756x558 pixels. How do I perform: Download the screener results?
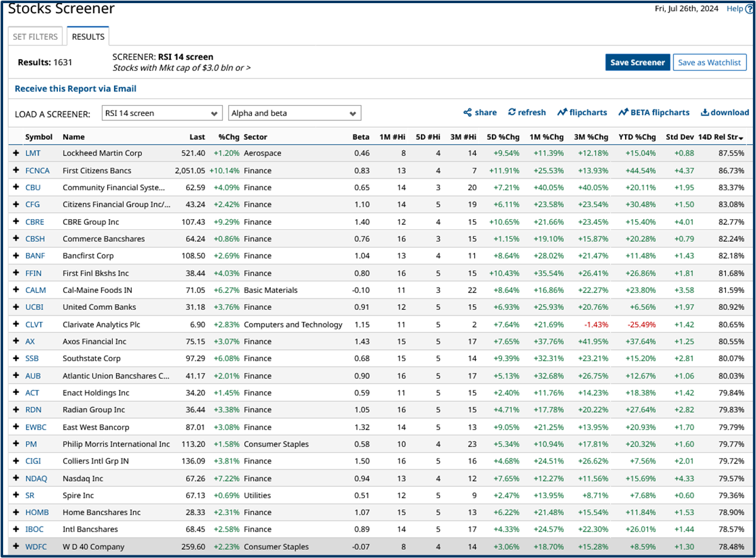point(724,112)
